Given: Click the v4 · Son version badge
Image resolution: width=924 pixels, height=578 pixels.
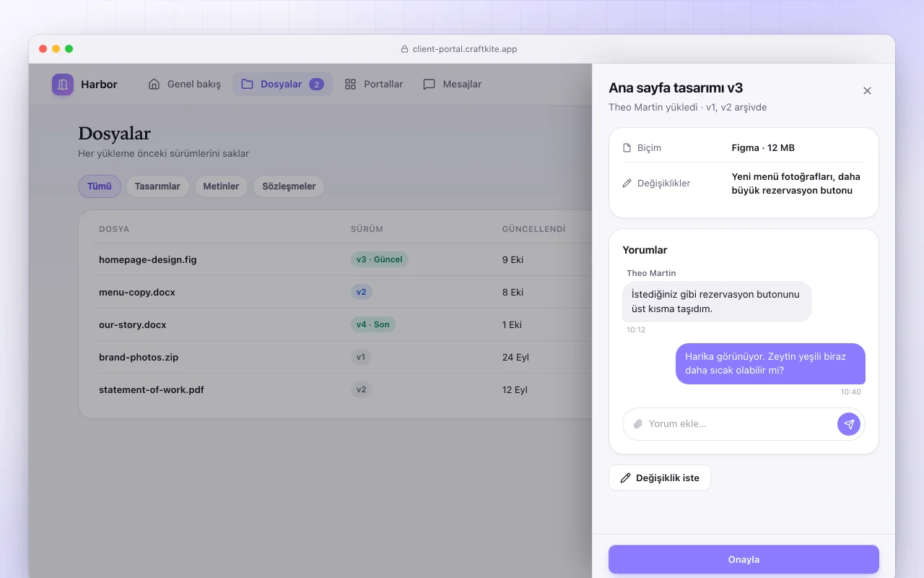Looking at the screenshot, I should click(373, 324).
